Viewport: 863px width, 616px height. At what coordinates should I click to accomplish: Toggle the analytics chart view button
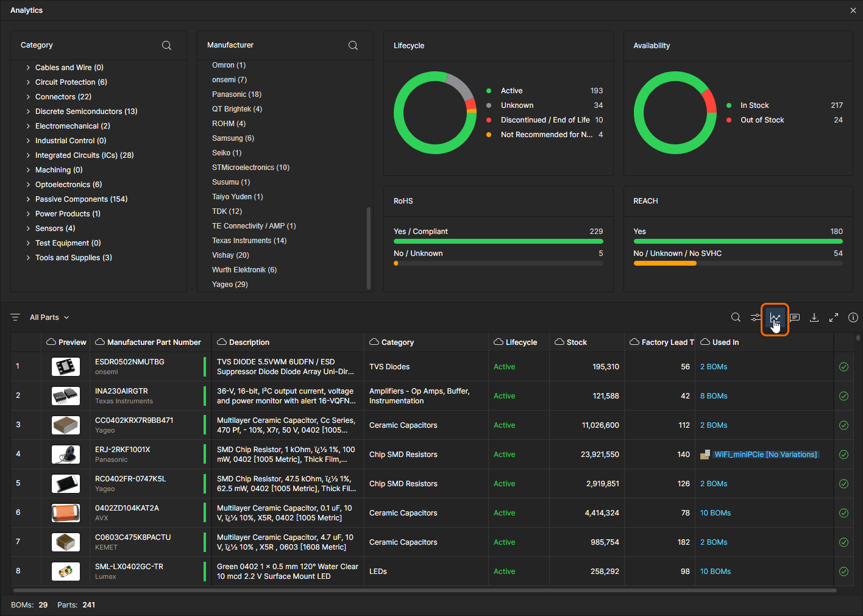(775, 319)
